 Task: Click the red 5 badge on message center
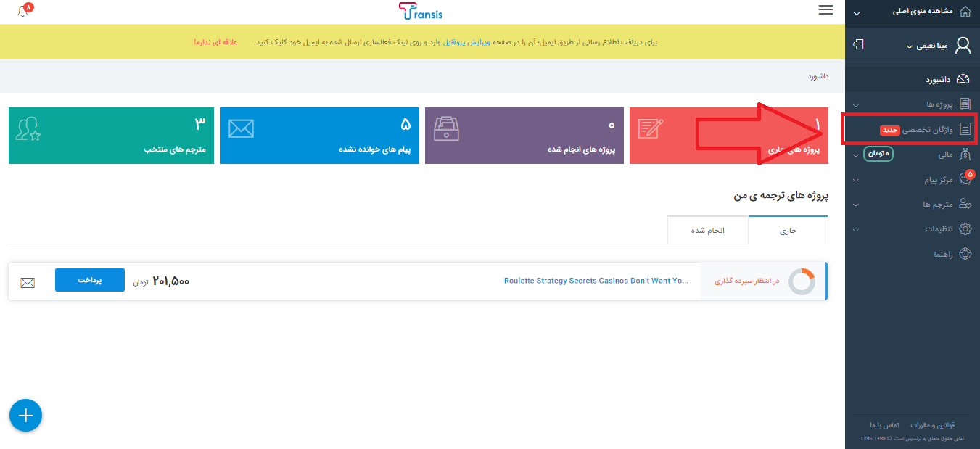click(x=971, y=174)
